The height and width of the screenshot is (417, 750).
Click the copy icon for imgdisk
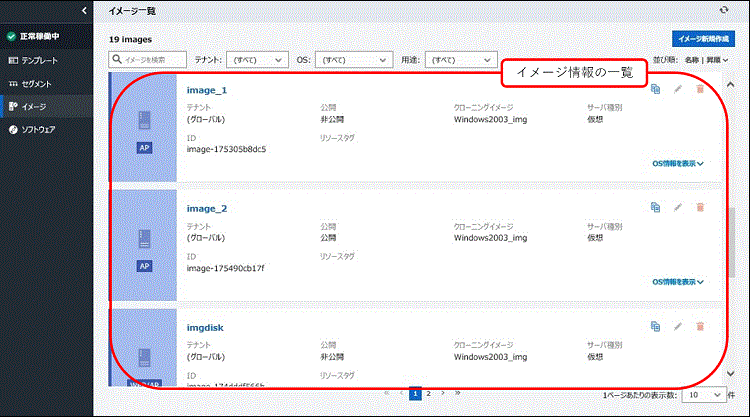tap(655, 326)
